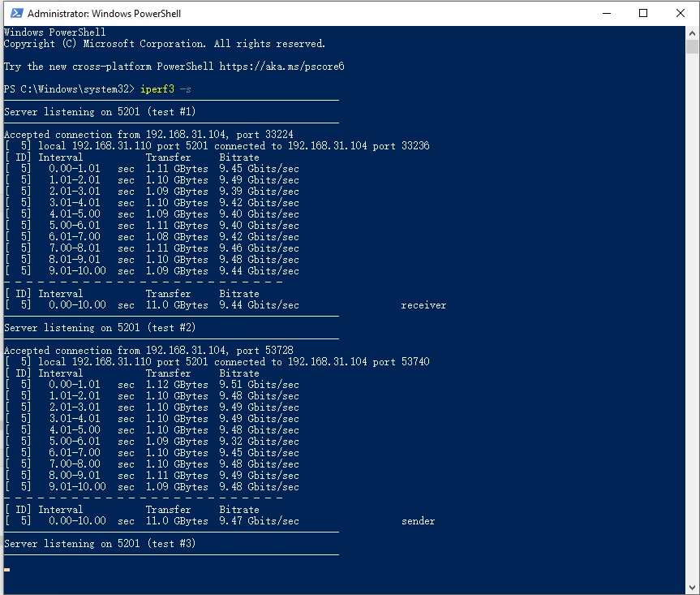Maximize the PowerShell window
This screenshot has height=595, width=700.
643,13
